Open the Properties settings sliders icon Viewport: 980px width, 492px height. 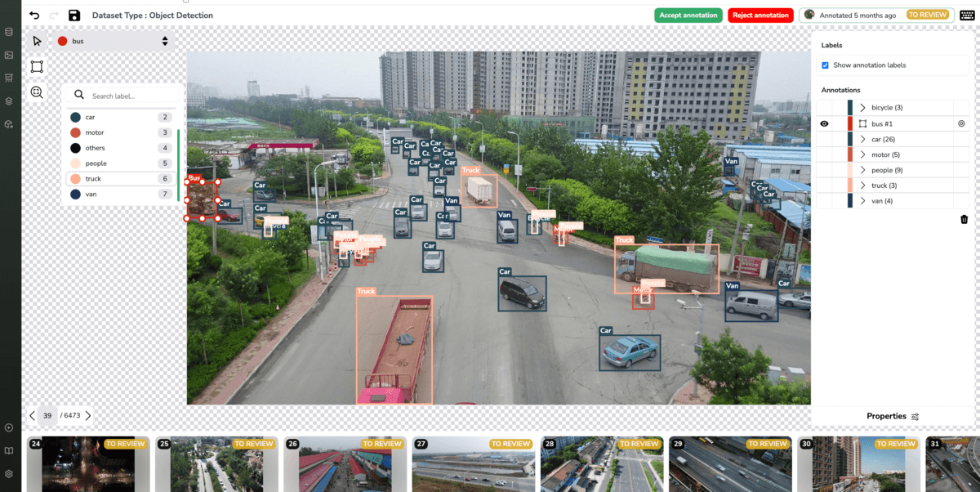click(915, 417)
